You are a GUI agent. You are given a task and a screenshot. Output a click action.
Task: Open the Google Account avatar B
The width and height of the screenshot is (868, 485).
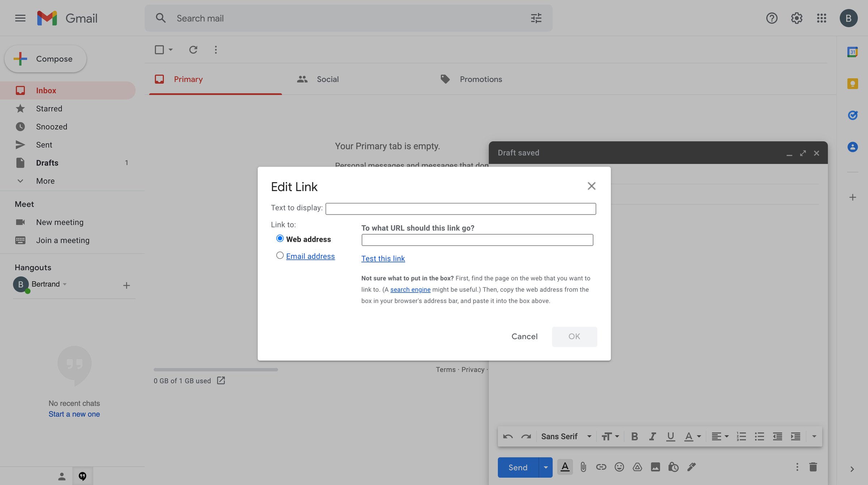point(848,18)
